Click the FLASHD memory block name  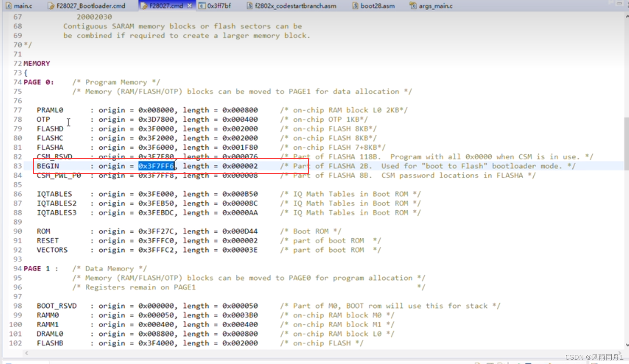[50, 129]
